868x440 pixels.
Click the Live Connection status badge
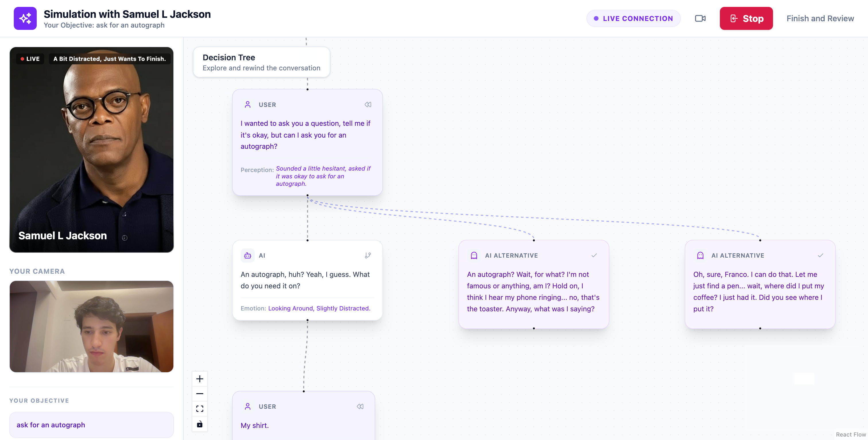(633, 18)
